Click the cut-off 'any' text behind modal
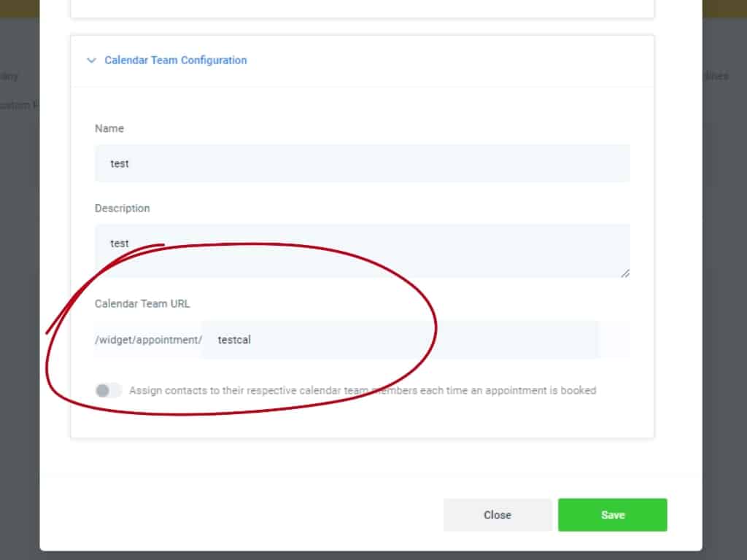The width and height of the screenshot is (747, 560). pyautogui.click(x=9, y=76)
